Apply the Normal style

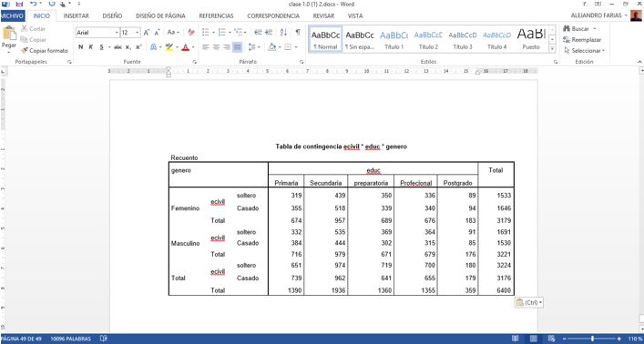coord(325,39)
